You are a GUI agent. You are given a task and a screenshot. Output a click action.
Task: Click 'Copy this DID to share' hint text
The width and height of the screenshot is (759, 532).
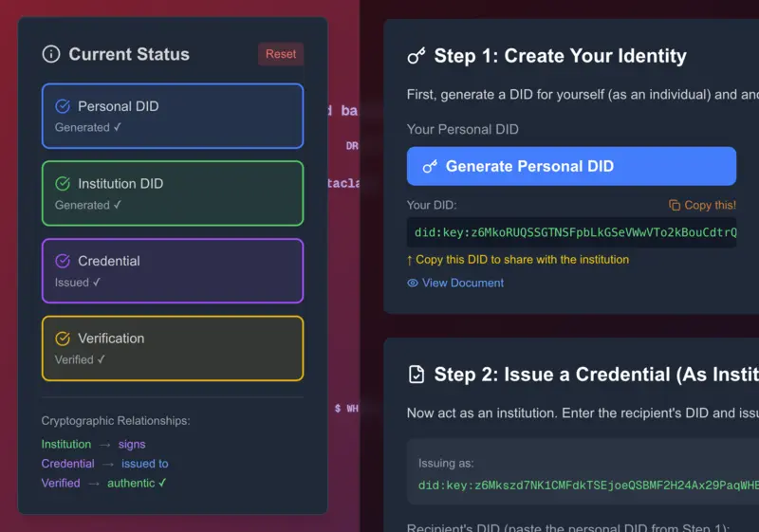tap(518, 260)
